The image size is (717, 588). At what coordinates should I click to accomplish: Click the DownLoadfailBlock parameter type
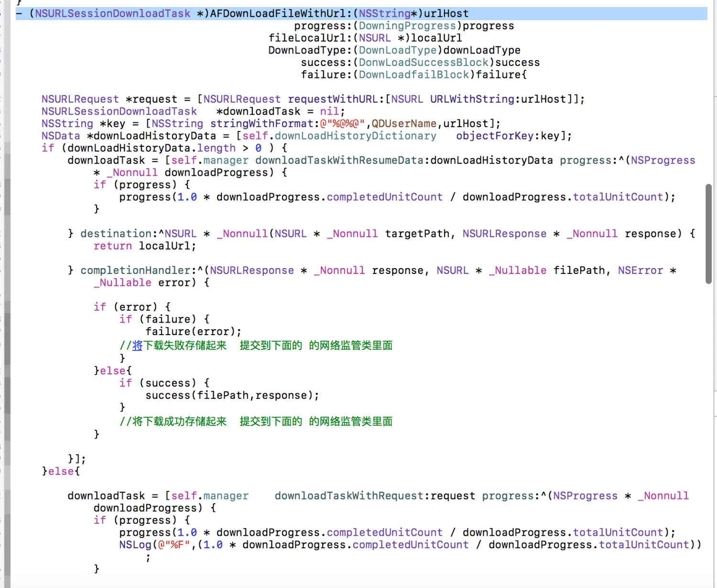pyautogui.click(x=414, y=75)
